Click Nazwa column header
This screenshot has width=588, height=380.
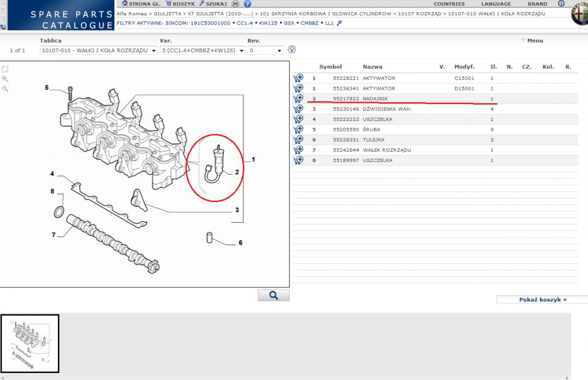tap(372, 67)
